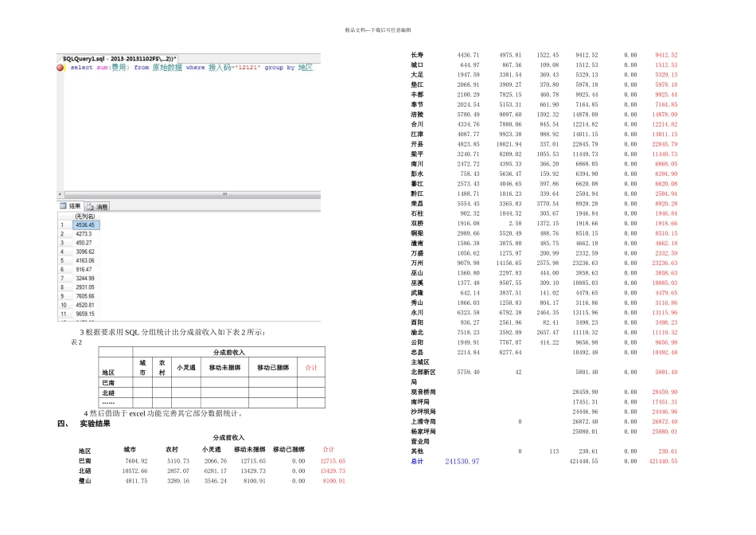Select result cell 4536.45
Viewport: 756px width, 535px height.
[x=84, y=225]
